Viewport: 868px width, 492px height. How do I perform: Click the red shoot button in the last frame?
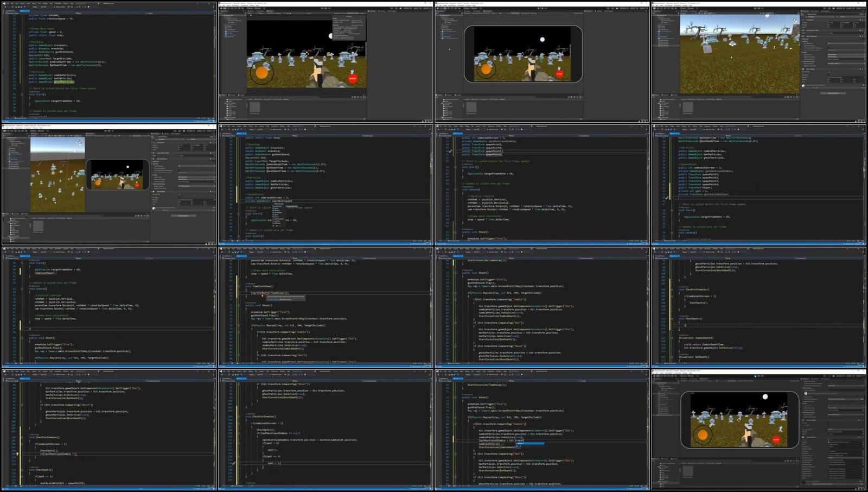(776, 440)
